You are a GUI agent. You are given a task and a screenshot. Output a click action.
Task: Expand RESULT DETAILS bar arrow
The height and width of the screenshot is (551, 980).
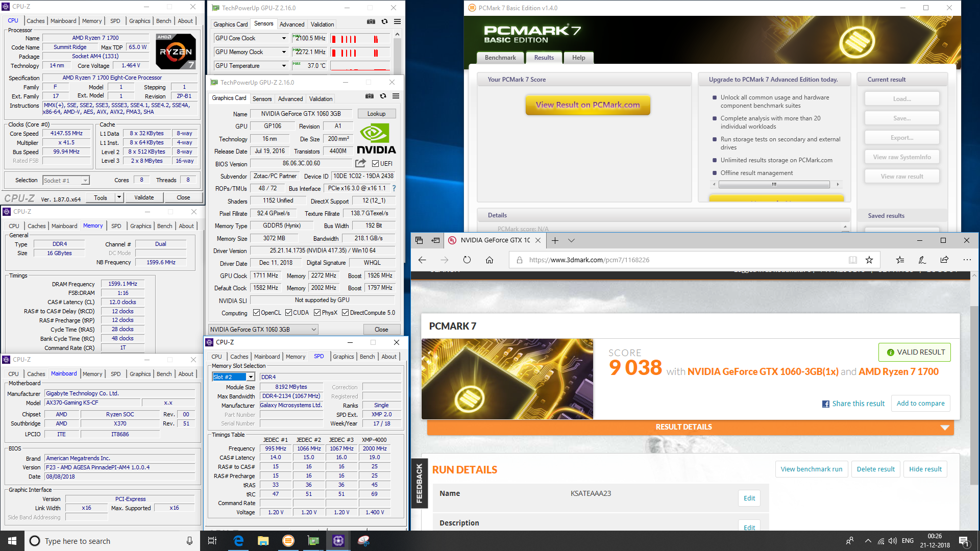[x=945, y=428]
